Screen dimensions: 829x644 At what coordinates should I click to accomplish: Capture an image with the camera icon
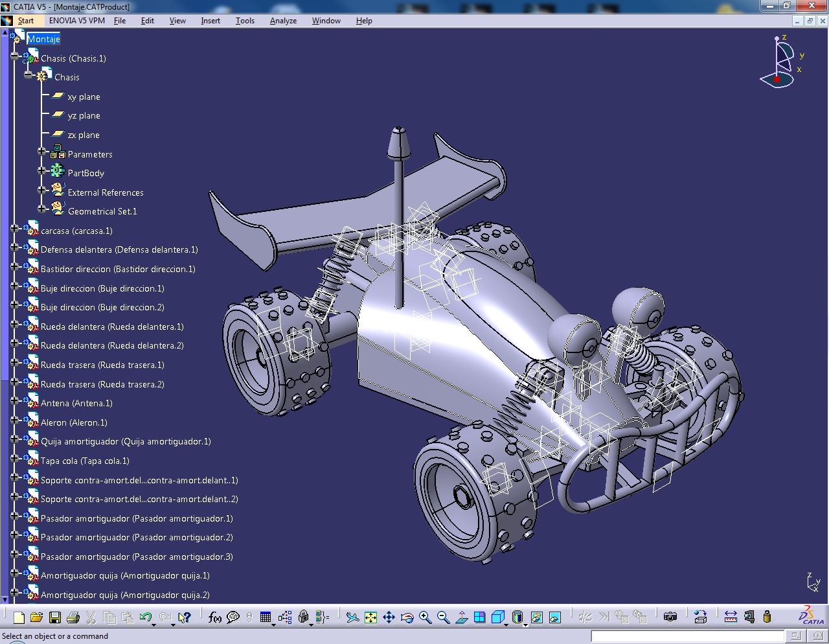coord(670,617)
